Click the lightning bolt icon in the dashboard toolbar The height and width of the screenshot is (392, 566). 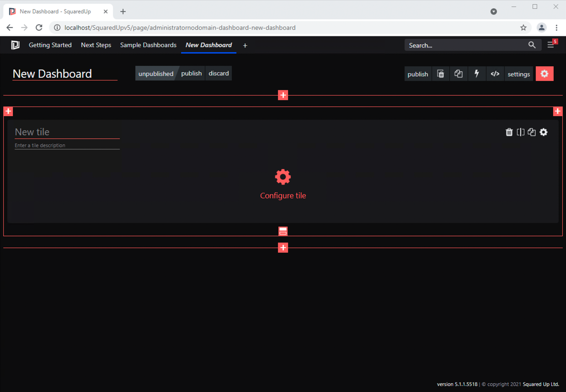click(477, 74)
